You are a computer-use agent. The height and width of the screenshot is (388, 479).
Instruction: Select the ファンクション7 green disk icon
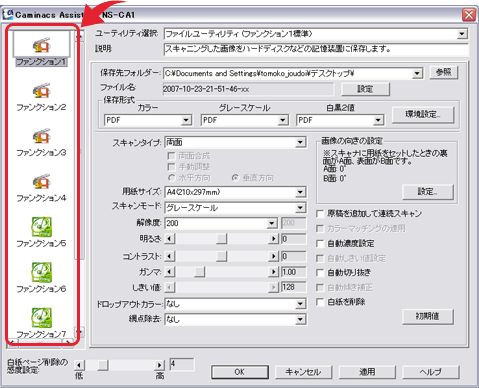(x=41, y=318)
